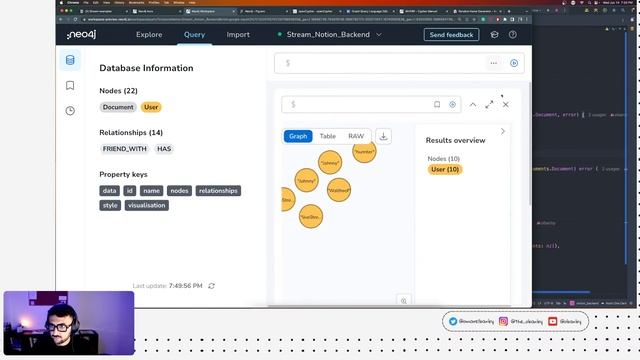Open the query history clock icon
The width and height of the screenshot is (640, 360).
coord(70,111)
